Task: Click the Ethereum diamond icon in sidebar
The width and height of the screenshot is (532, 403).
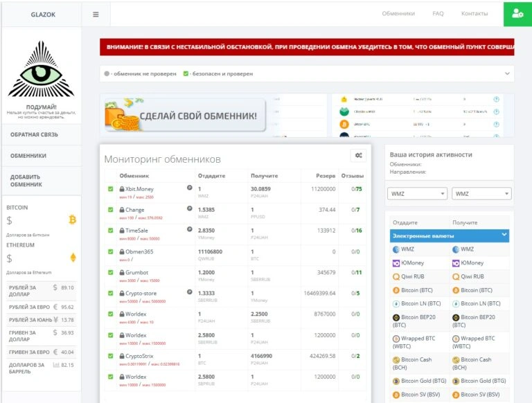Action: pyautogui.click(x=73, y=258)
